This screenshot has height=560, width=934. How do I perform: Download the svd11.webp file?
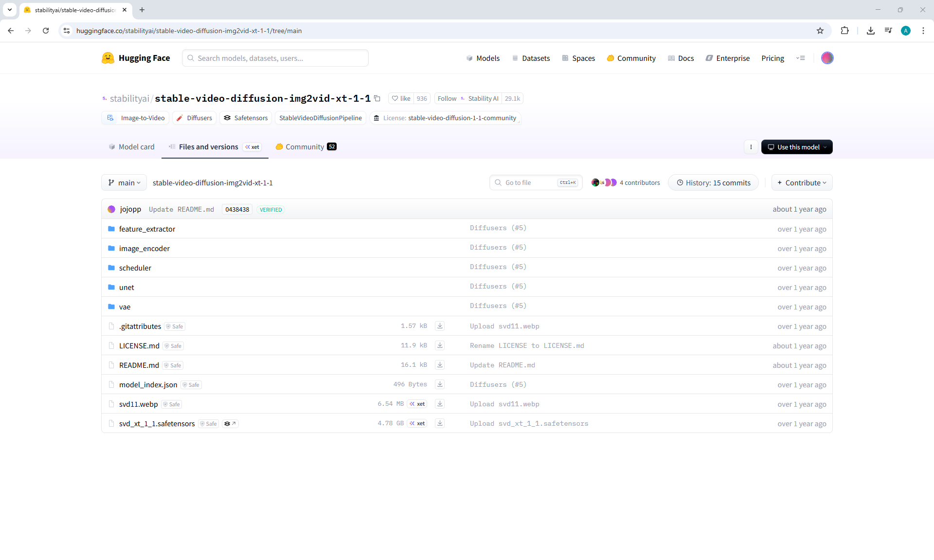tap(440, 404)
